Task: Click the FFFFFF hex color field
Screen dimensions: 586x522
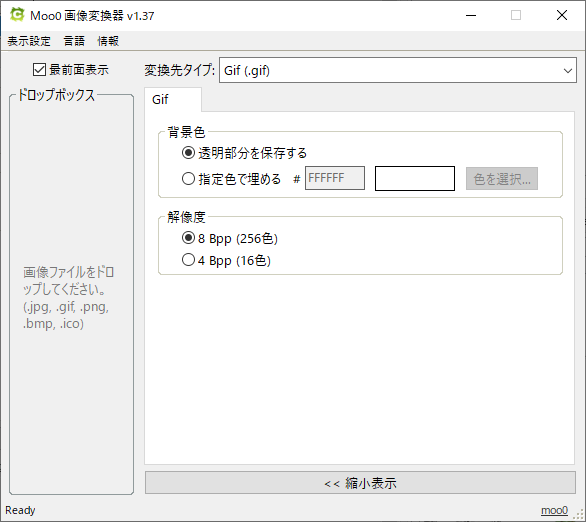Action: tap(335, 178)
